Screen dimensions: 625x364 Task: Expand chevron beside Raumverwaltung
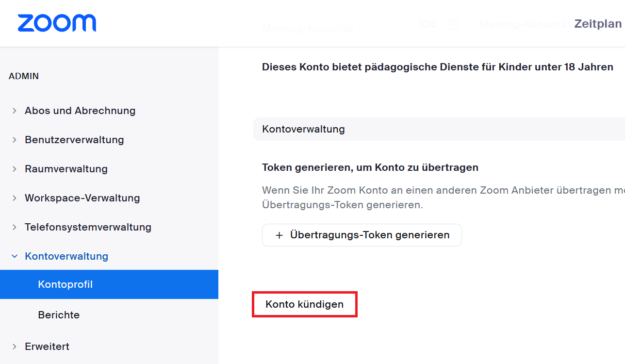click(15, 169)
